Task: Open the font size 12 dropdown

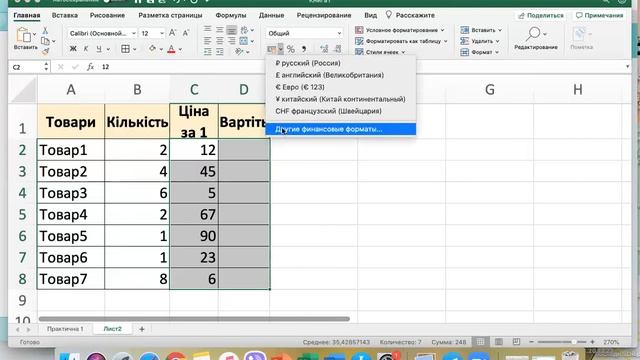Action: 162,33
